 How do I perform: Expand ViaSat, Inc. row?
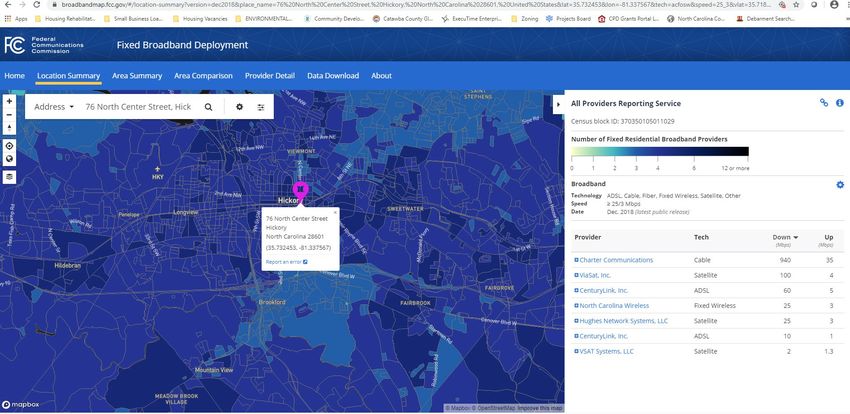pyautogui.click(x=577, y=275)
